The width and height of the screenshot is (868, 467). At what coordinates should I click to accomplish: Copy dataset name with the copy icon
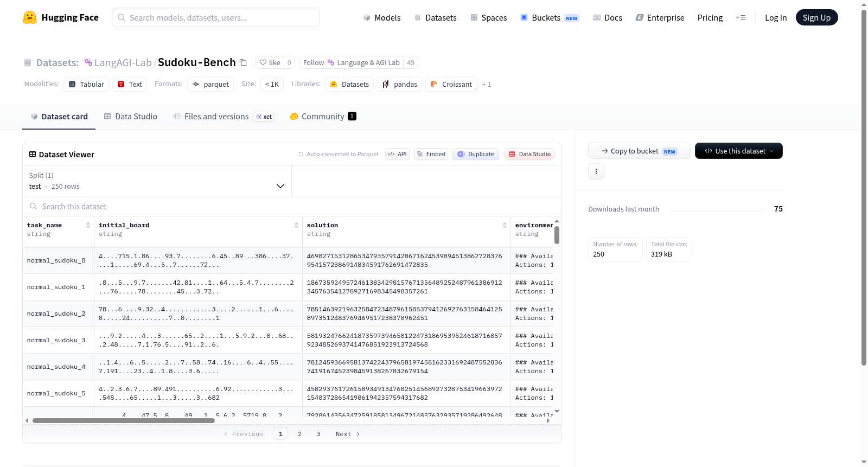pyautogui.click(x=244, y=63)
